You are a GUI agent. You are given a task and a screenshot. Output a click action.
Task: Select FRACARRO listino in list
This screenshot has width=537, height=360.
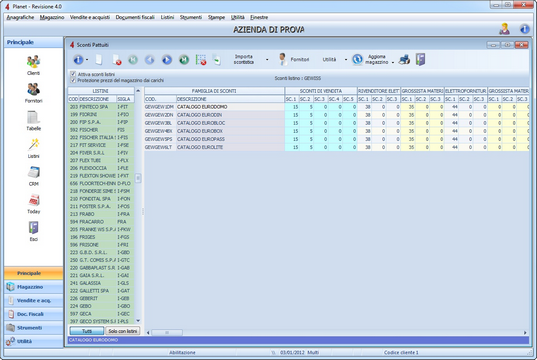101,222
